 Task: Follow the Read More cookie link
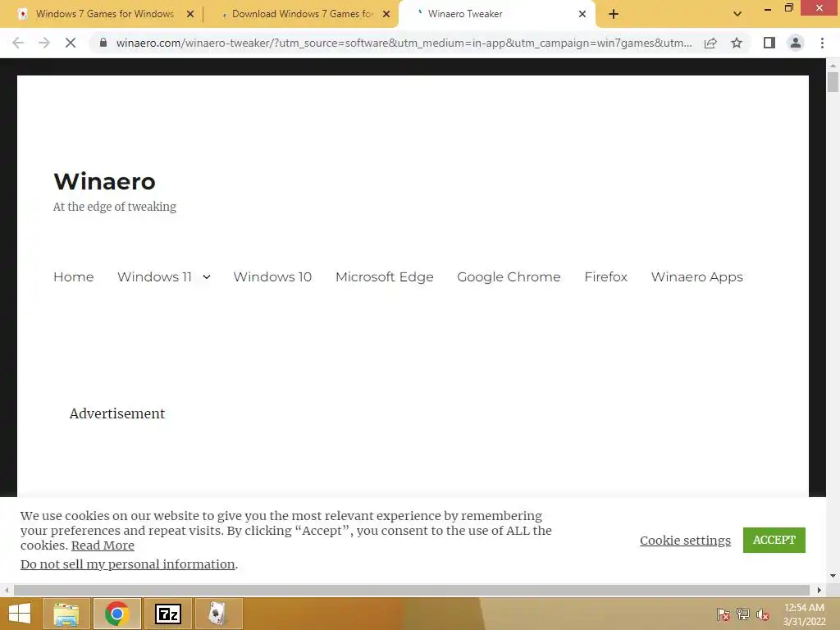pos(103,546)
